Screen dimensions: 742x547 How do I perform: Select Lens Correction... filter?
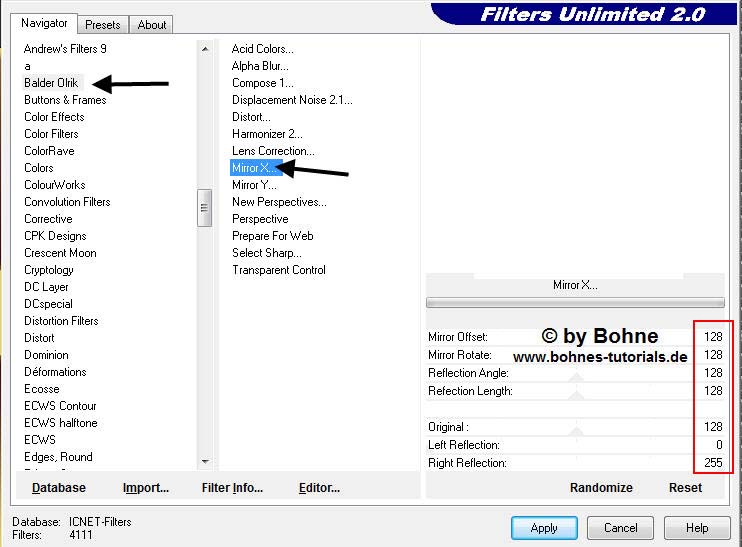point(273,151)
